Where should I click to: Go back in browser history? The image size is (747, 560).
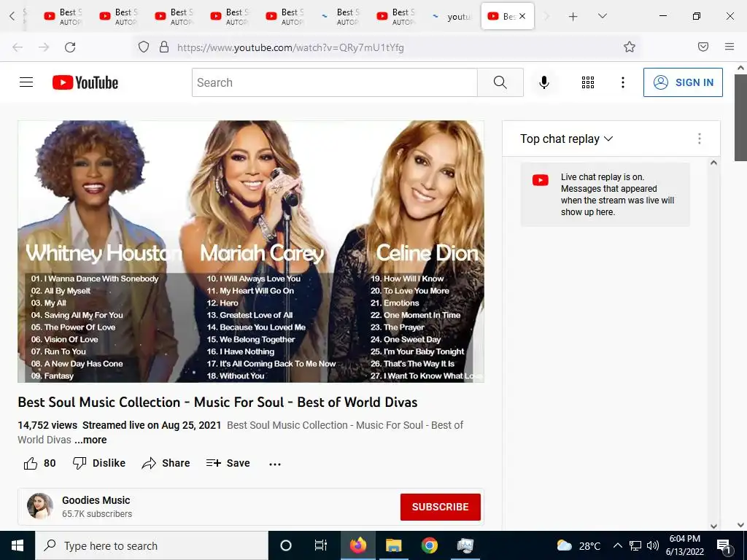pyautogui.click(x=18, y=47)
